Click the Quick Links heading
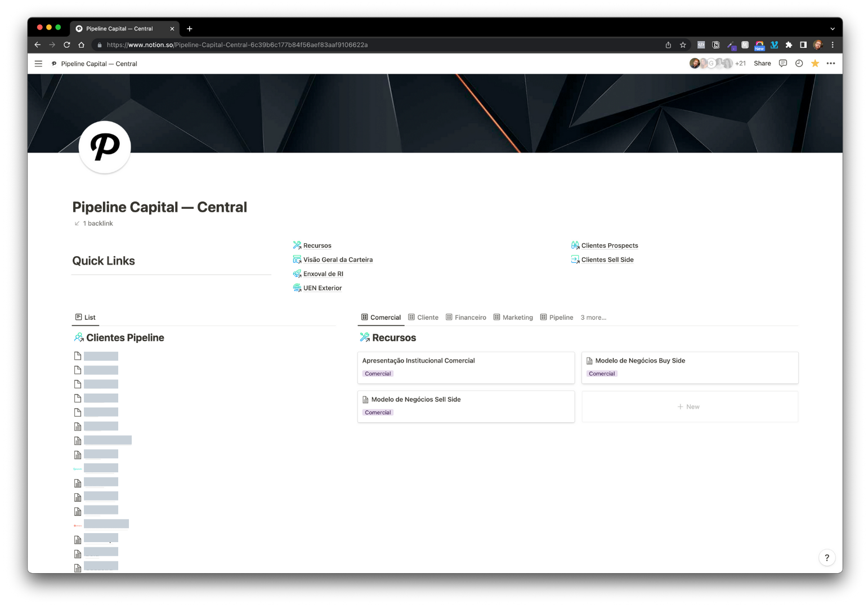This screenshot has width=868, height=608. [104, 261]
